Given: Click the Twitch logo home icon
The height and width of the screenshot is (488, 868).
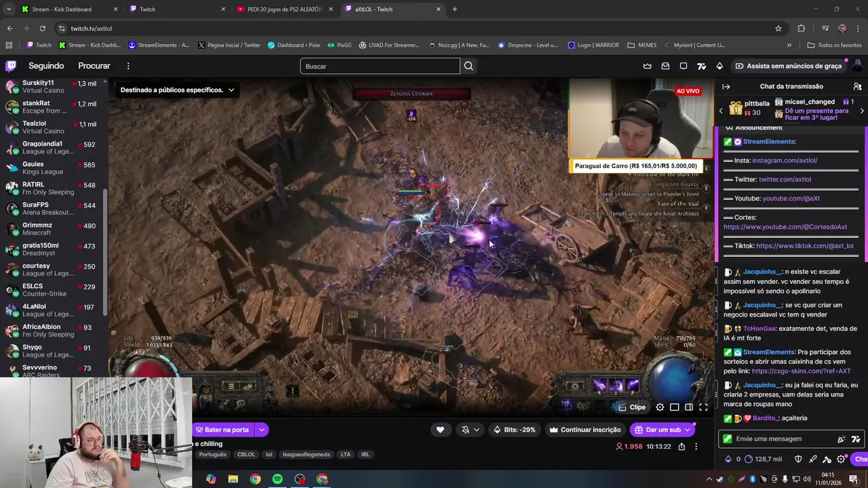Looking at the screenshot, I should (11, 66).
